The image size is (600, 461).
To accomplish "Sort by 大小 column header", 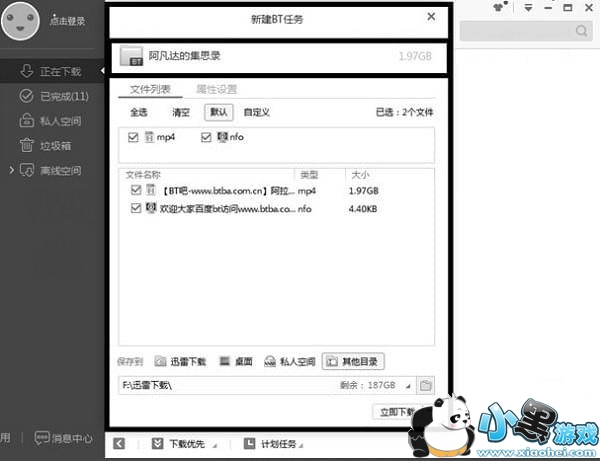I will 360,175.
